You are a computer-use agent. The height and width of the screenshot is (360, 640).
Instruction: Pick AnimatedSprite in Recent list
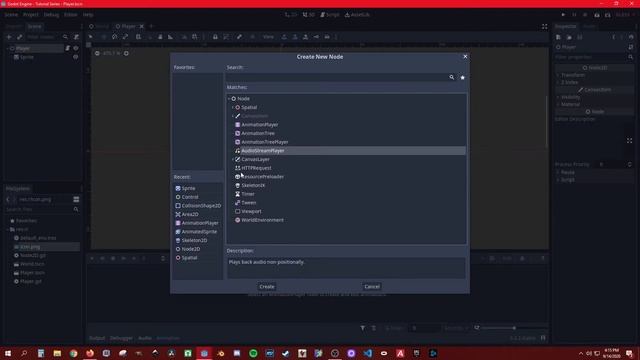[x=199, y=231]
